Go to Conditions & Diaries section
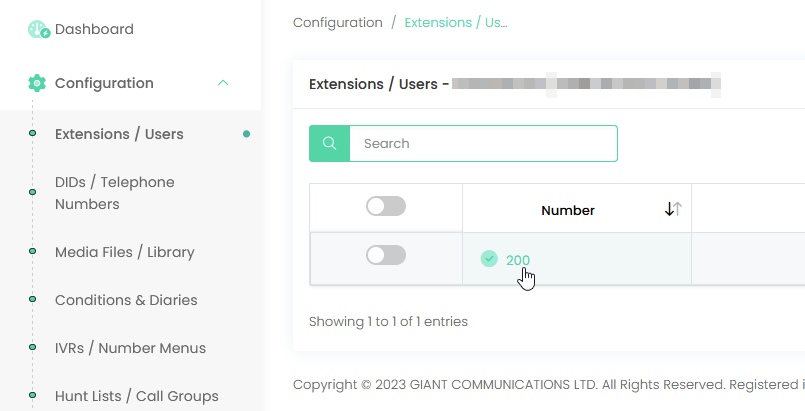Screen dimensions: 805x411 point(126,300)
